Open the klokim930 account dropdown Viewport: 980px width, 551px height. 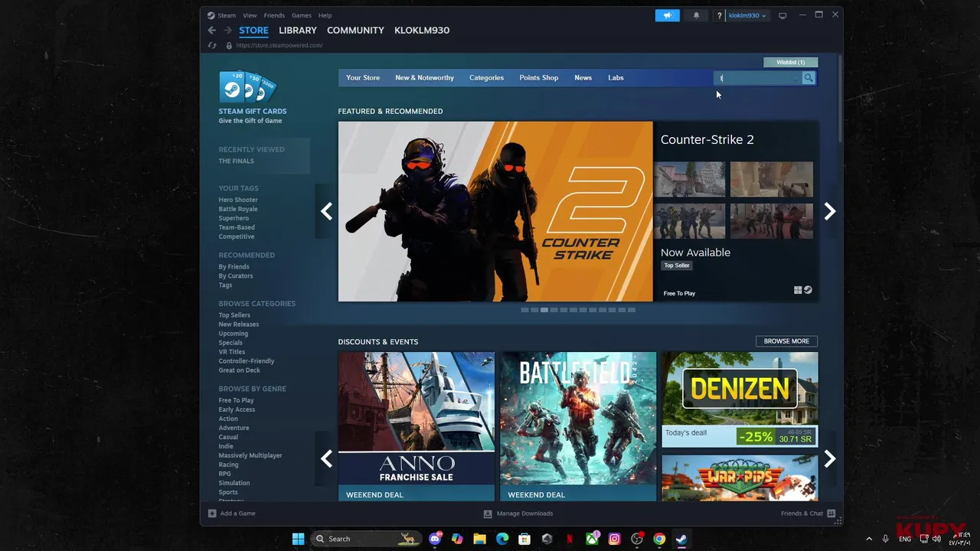coord(746,15)
